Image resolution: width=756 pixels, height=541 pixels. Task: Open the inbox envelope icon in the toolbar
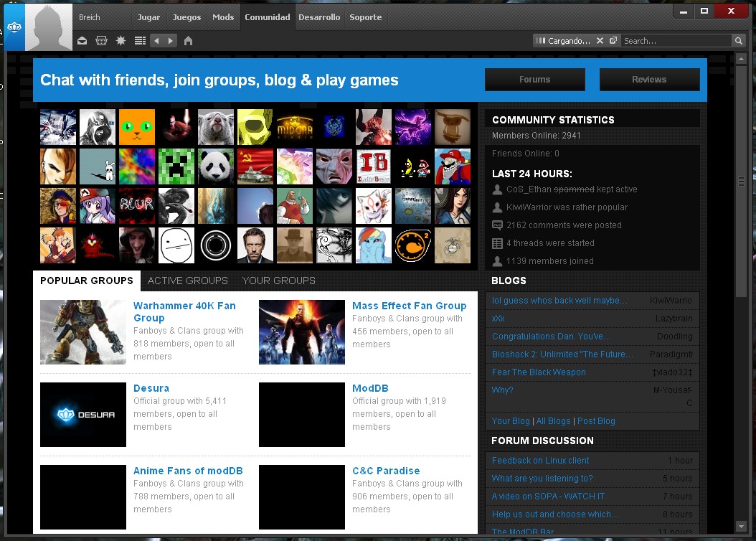82,41
